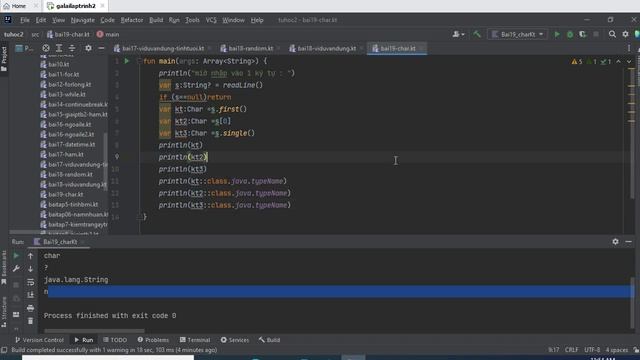
Task: Switch to bai17-viduvandung-tinhtuoi.kt editor tab
Action: [x=163, y=48]
